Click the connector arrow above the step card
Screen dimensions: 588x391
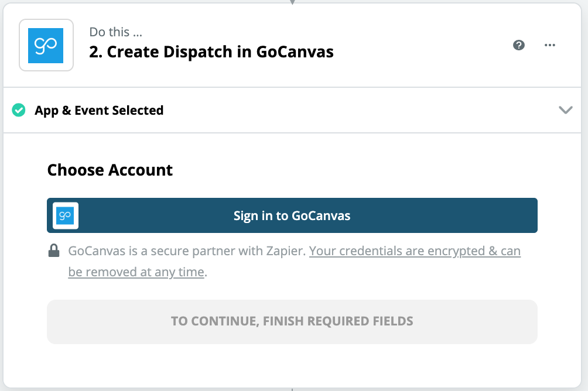pyautogui.click(x=292, y=2)
